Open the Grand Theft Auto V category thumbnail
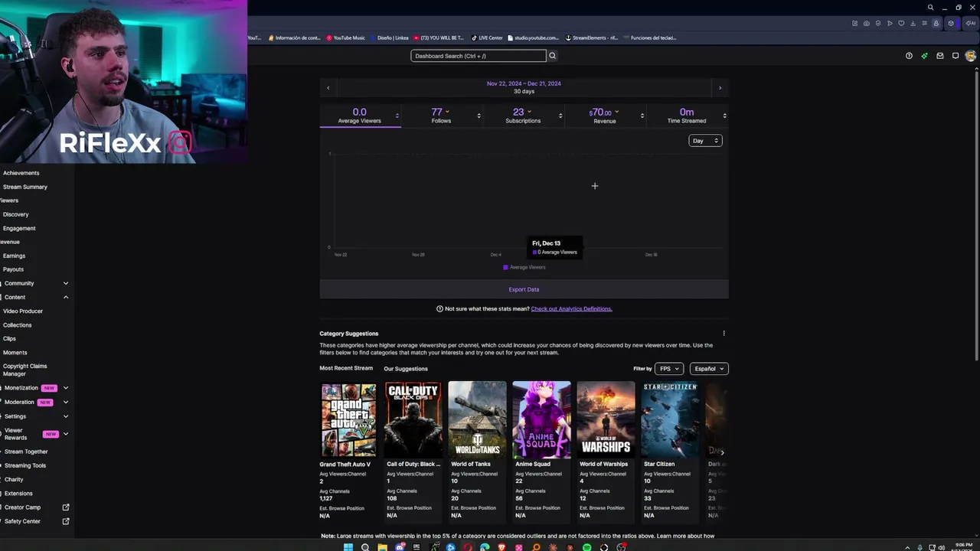This screenshot has height=551, width=980. [348, 420]
